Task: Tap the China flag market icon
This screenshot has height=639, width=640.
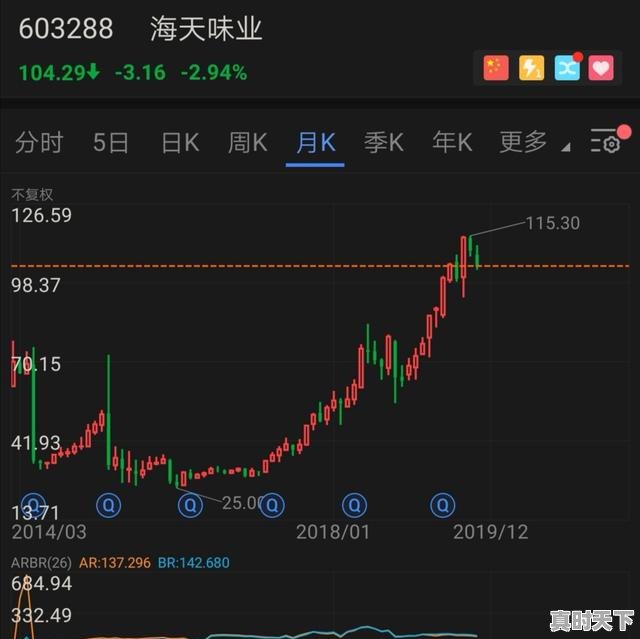Action: click(x=496, y=68)
